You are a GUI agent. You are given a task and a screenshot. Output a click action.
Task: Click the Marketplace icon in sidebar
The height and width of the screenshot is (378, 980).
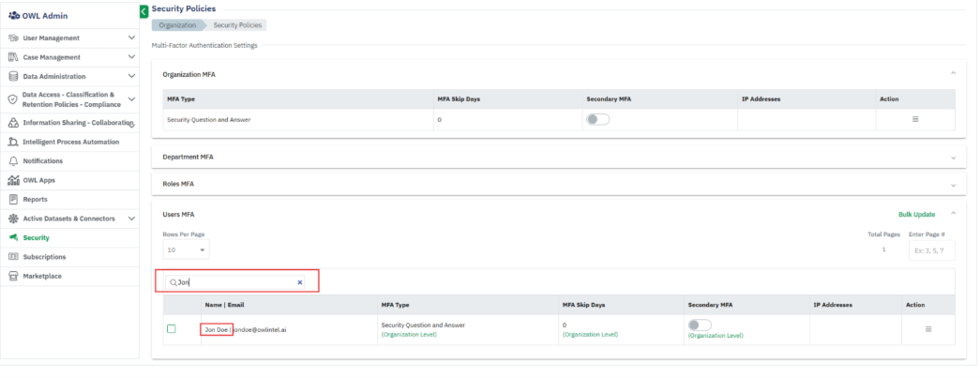(13, 276)
